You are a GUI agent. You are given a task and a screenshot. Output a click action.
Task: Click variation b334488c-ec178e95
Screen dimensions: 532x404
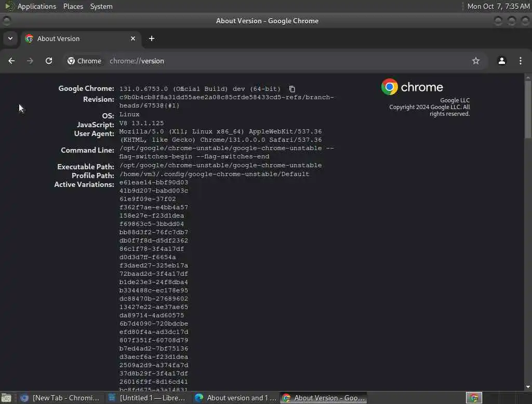pos(154,290)
